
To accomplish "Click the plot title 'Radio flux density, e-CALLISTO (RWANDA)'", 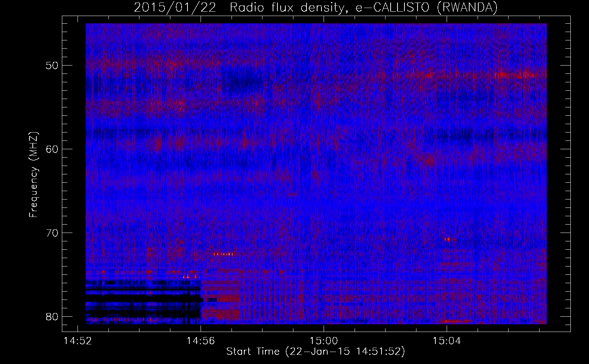I will click(x=363, y=8).
